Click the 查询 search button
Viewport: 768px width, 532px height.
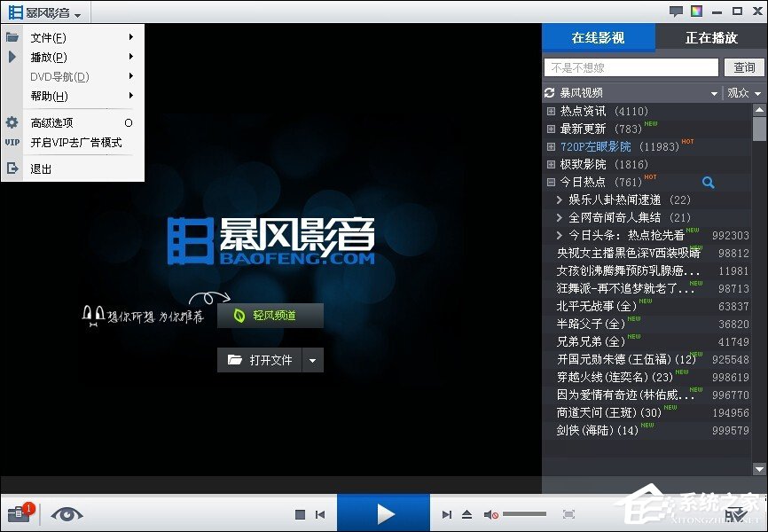point(743,66)
